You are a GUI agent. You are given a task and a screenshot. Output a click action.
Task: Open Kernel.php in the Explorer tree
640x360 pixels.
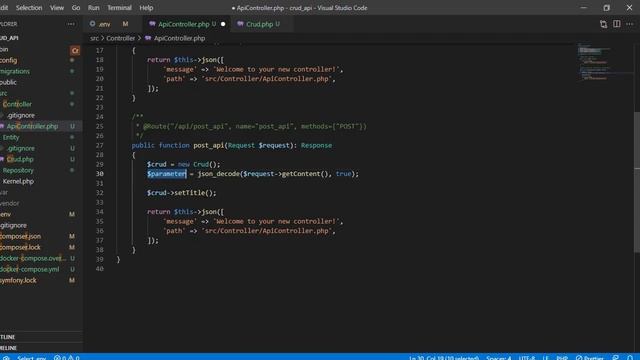point(41,182)
